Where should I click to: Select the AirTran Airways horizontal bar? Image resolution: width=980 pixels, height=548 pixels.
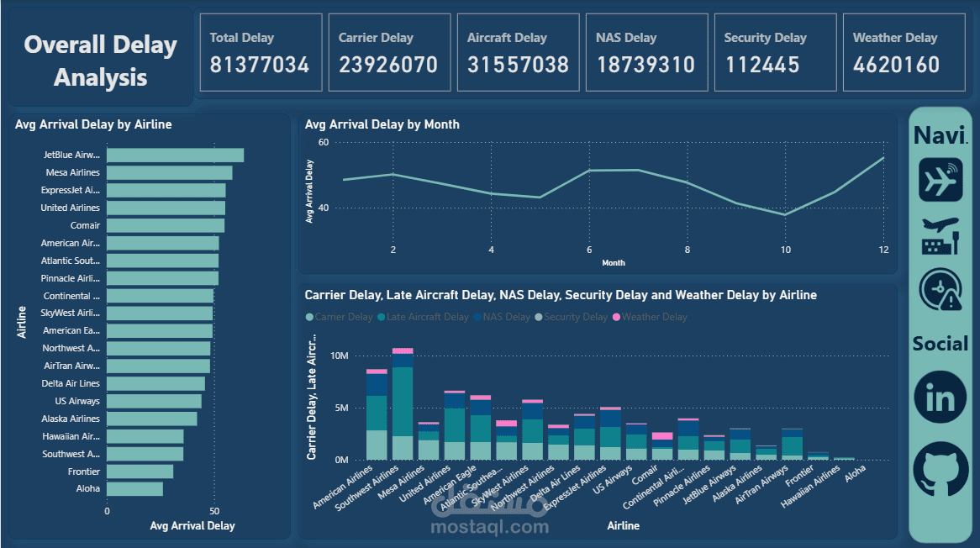point(158,366)
